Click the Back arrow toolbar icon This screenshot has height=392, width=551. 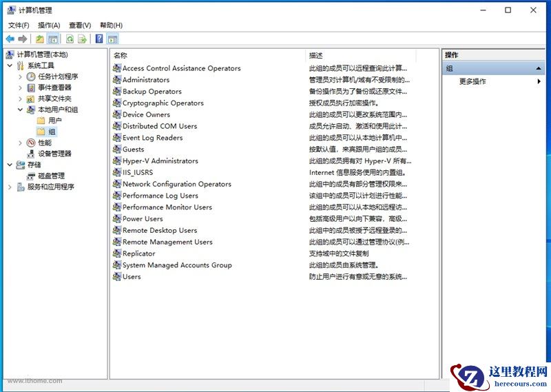coord(10,39)
